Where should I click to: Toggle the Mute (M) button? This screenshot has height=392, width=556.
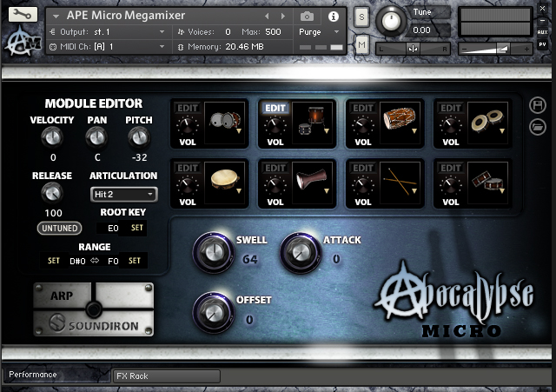point(361,44)
